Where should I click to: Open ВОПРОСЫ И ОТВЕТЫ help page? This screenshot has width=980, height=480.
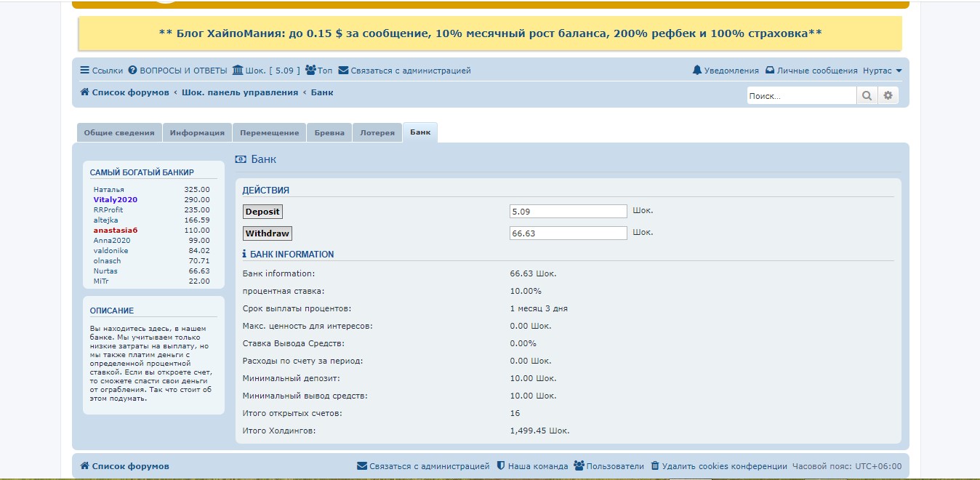point(177,71)
